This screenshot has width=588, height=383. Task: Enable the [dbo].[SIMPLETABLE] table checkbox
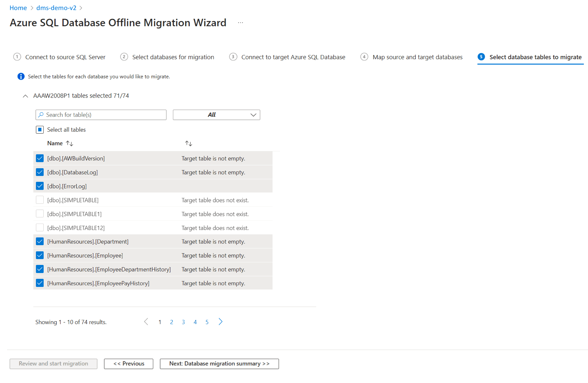click(40, 199)
